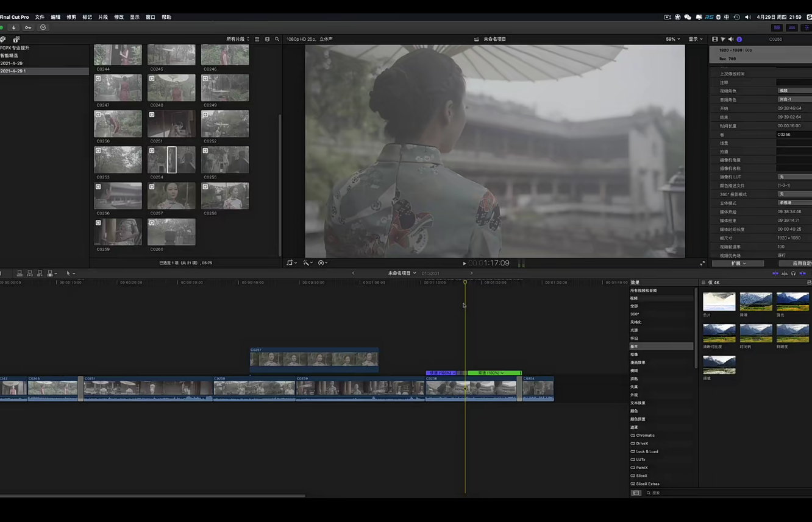Open the 常速 (100%) retime dropdown
Image resolution: width=812 pixels, height=522 pixels.
tap(495, 373)
